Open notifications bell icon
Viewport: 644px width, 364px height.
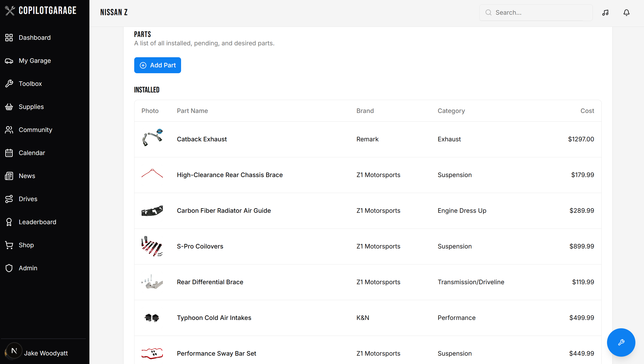626,13
